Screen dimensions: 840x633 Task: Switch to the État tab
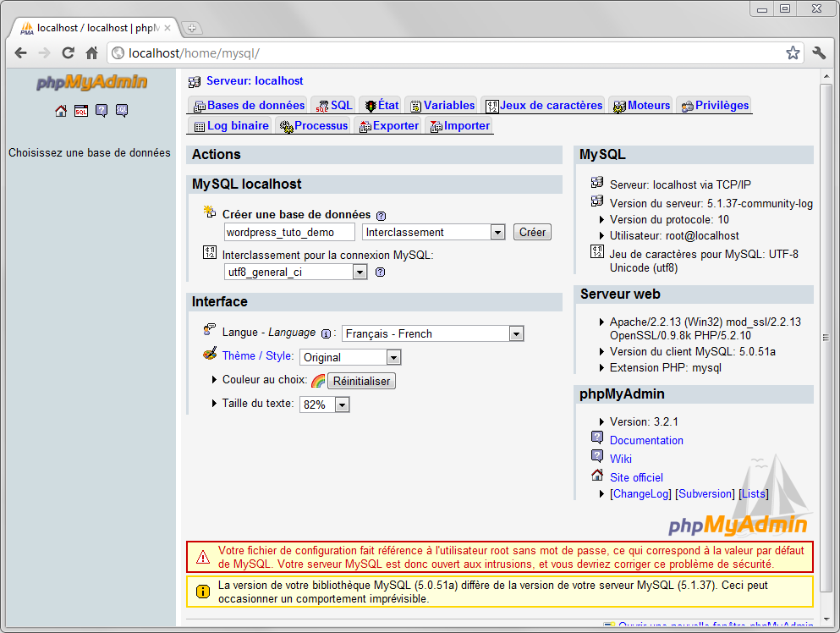coord(382,106)
